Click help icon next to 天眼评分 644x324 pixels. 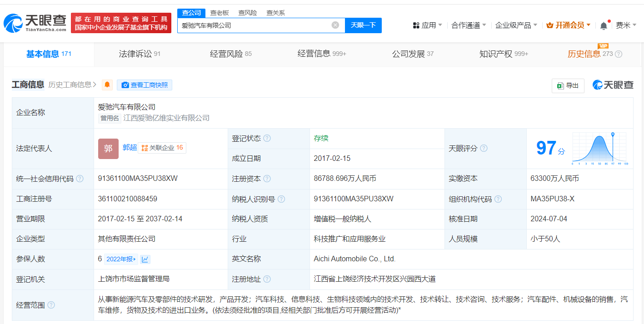coord(484,148)
